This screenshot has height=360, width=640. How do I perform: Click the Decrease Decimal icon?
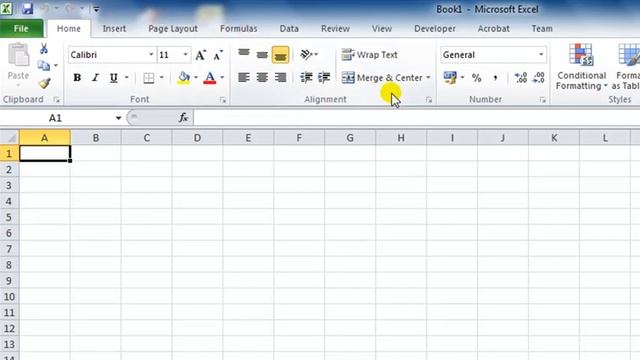pyautogui.click(x=539, y=78)
